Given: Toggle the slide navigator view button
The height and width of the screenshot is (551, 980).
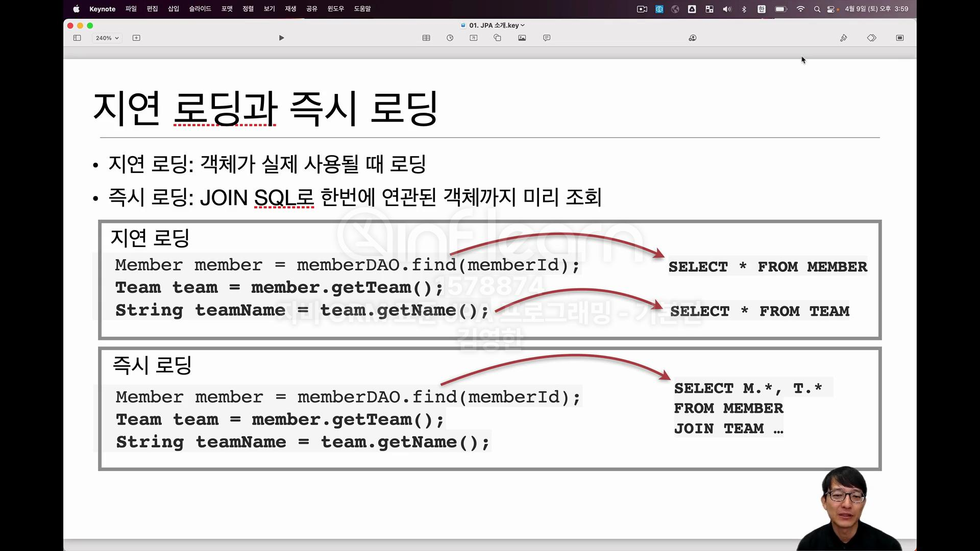Looking at the screenshot, I should coord(77,38).
